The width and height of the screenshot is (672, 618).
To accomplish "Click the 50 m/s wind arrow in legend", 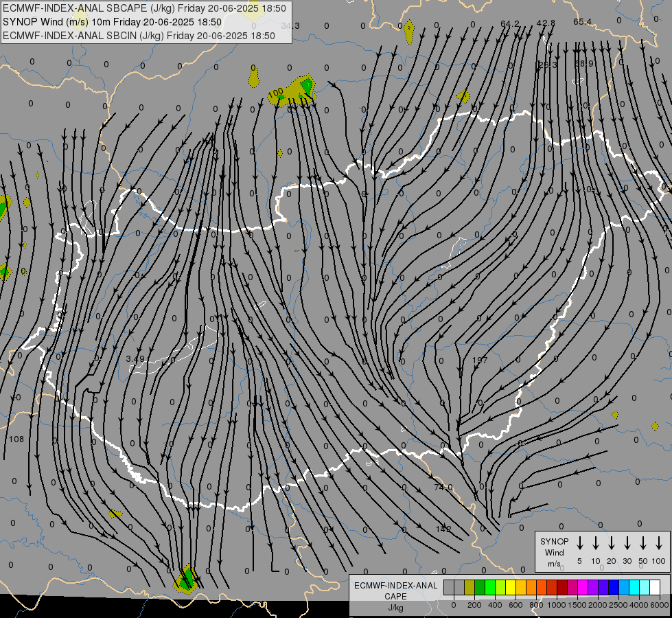I will click(643, 542).
